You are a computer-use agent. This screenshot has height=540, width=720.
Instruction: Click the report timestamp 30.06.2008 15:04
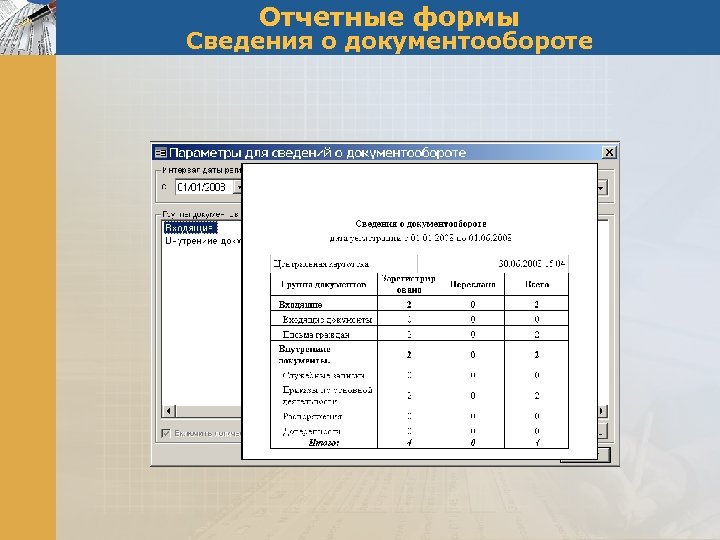point(532,264)
